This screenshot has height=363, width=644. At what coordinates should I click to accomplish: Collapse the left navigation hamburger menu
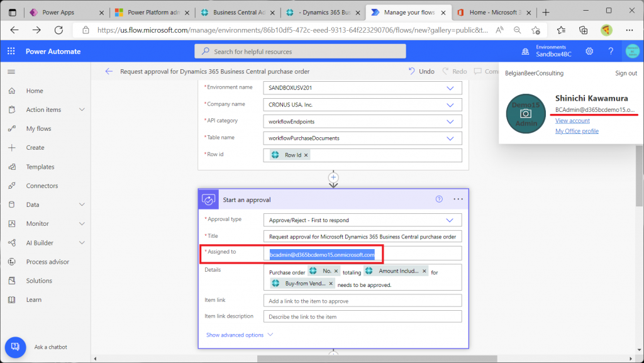coord(11,72)
